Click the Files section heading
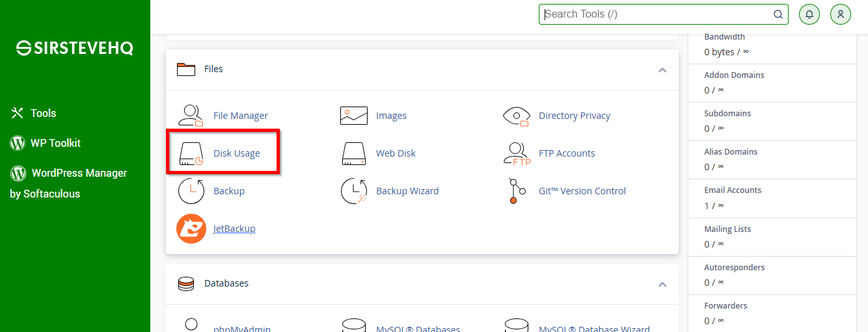The height and width of the screenshot is (332, 868). pos(213,69)
